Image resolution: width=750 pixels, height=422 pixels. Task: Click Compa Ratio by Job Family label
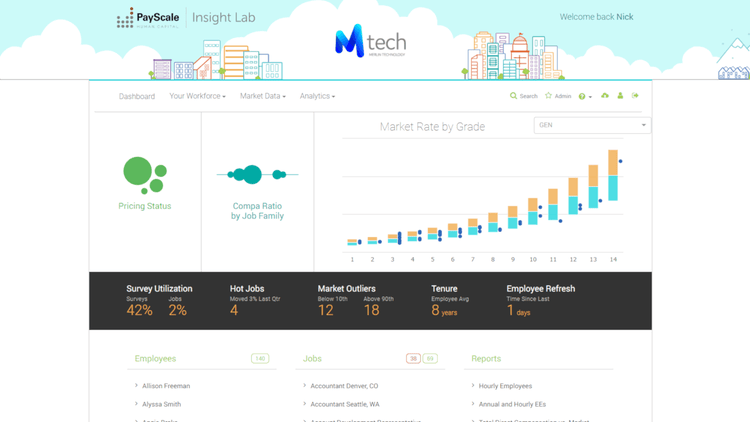click(257, 211)
